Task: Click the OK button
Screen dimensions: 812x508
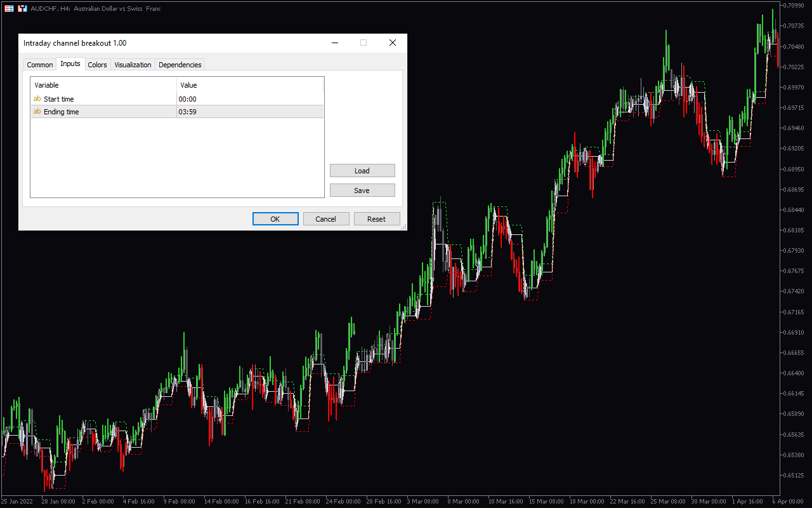Action: tap(275, 218)
